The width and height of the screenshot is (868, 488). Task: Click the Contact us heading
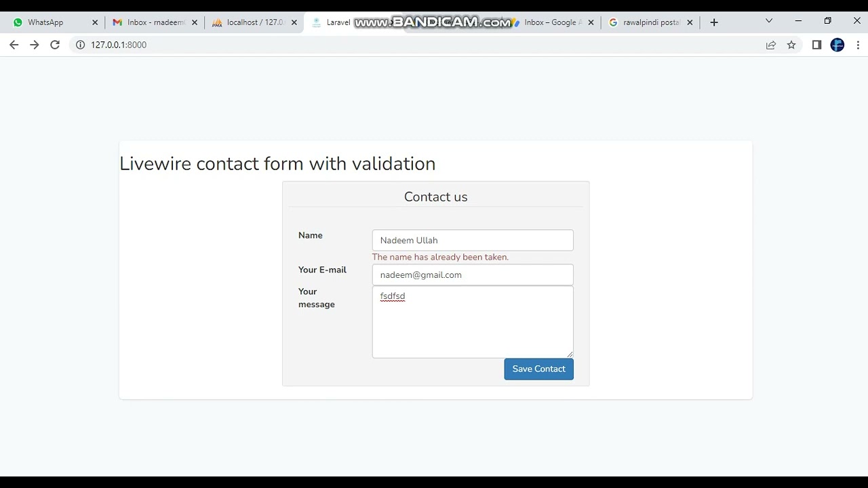point(436,197)
